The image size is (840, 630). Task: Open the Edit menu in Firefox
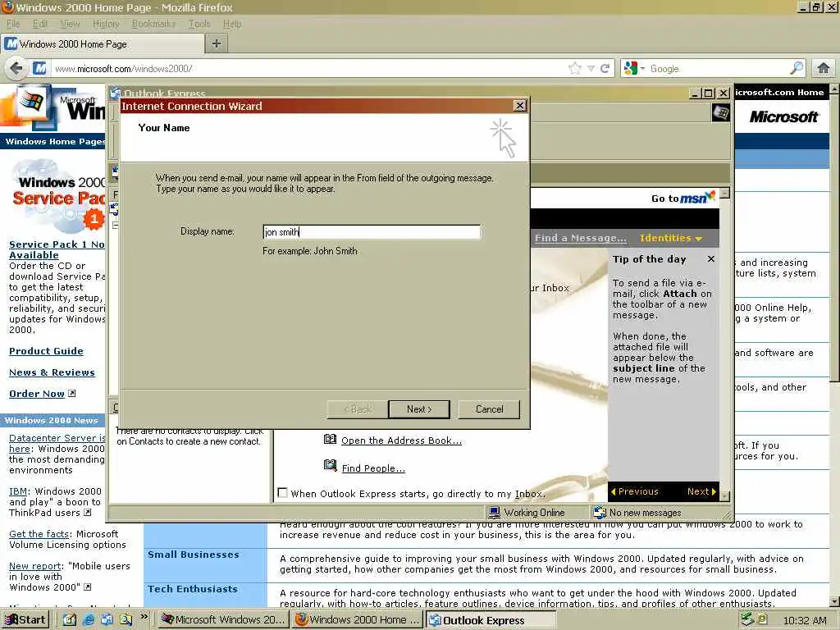click(x=40, y=24)
